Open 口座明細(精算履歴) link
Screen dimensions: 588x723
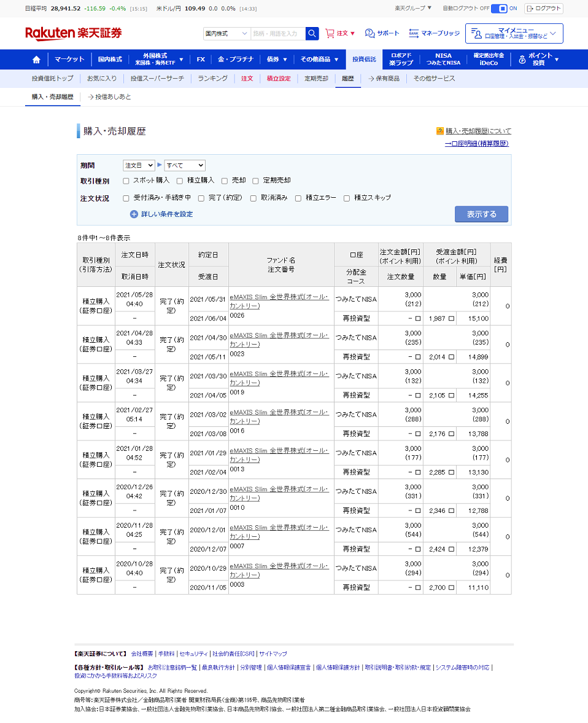[476, 143]
